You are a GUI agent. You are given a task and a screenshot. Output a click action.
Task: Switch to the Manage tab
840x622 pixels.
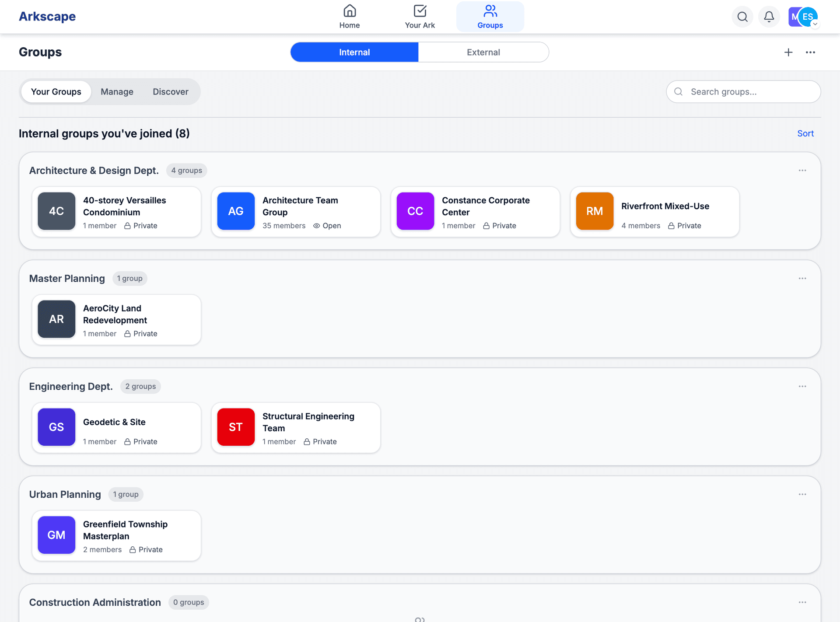click(x=116, y=91)
